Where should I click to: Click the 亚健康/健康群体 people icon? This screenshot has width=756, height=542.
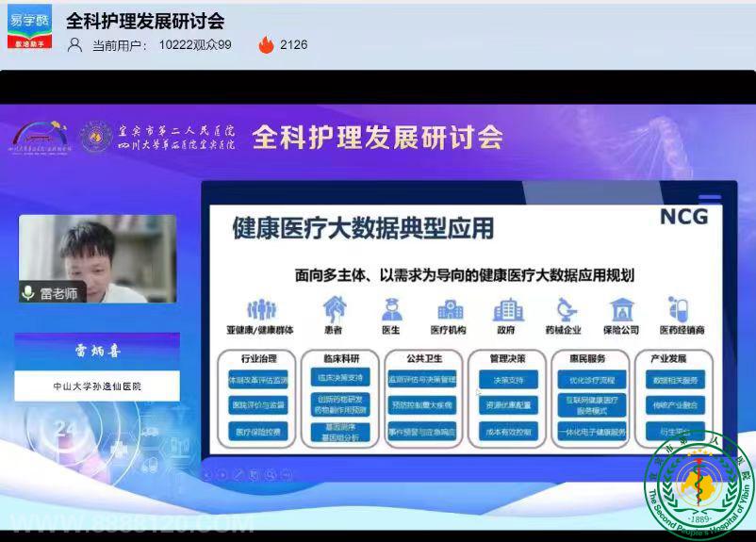261,309
